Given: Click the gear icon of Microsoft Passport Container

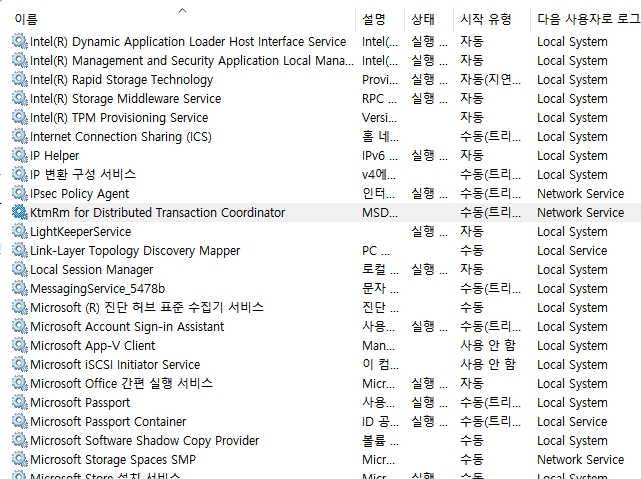Looking at the screenshot, I should pyautogui.click(x=20, y=421).
